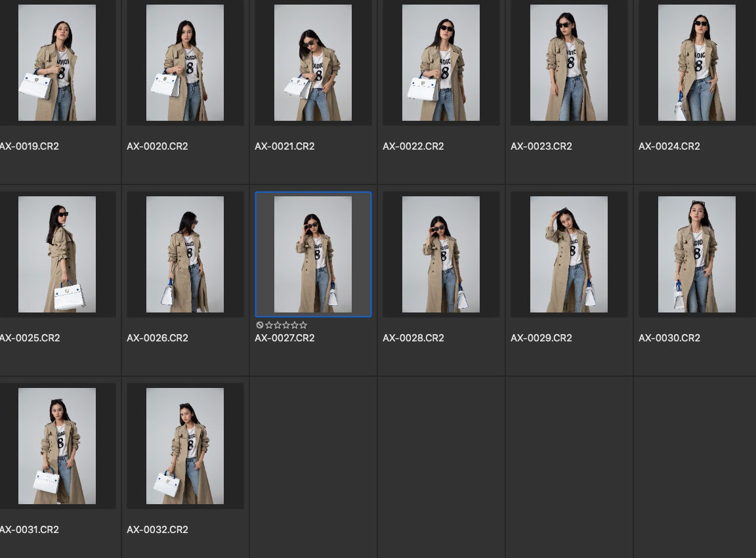756x558 pixels.
Task: Rate AX-0027.CR2 one star
Action: (x=269, y=325)
